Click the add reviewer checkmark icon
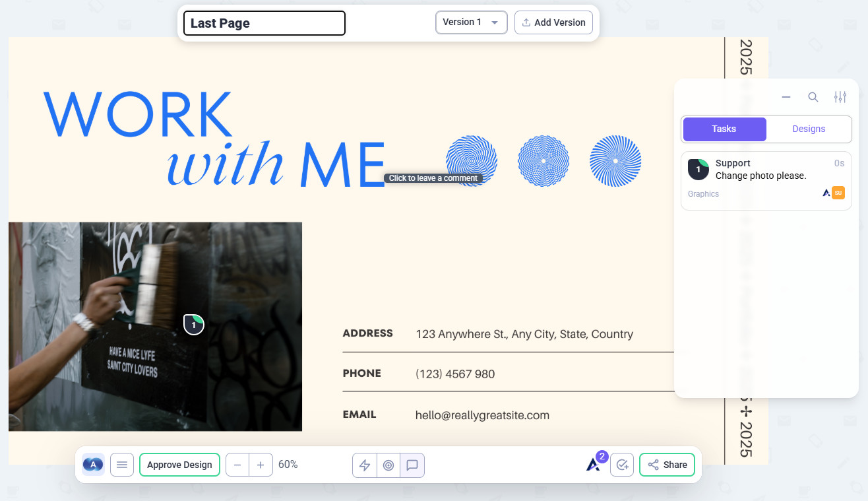 click(x=621, y=465)
